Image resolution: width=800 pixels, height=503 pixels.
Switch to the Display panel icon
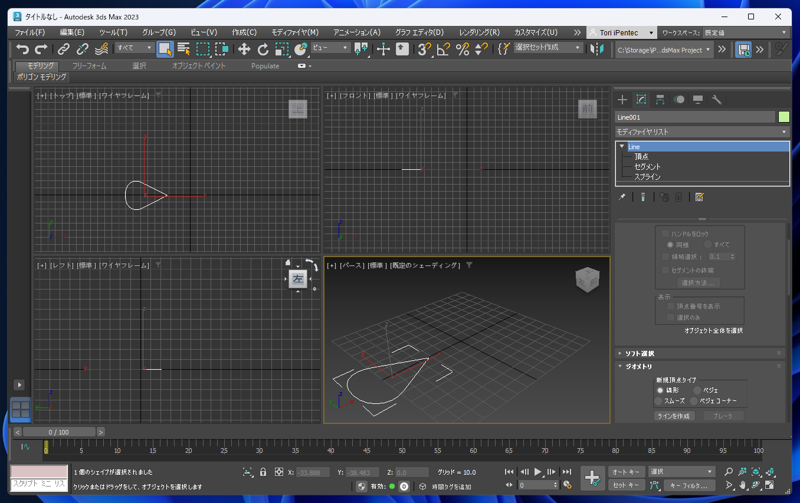698,99
